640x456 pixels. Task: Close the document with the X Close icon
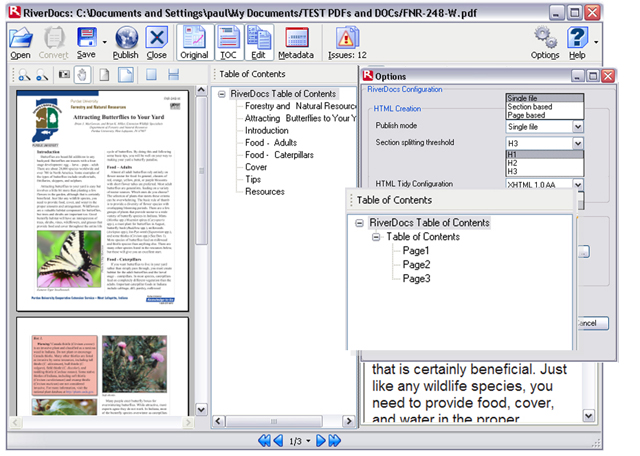(157, 43)
